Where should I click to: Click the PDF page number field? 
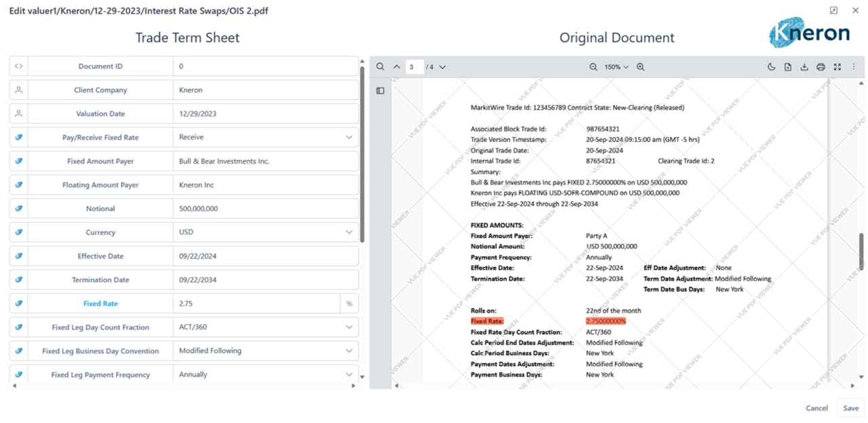coord(414,67)
